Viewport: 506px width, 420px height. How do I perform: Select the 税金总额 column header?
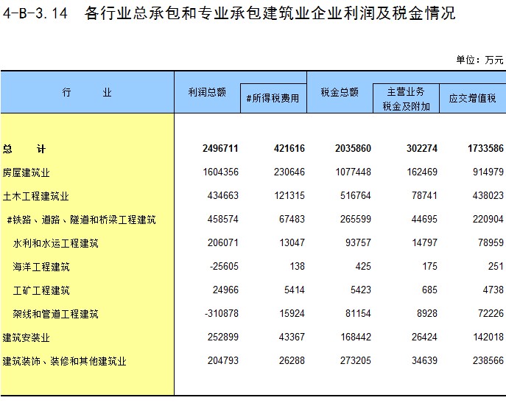[340, 92]
